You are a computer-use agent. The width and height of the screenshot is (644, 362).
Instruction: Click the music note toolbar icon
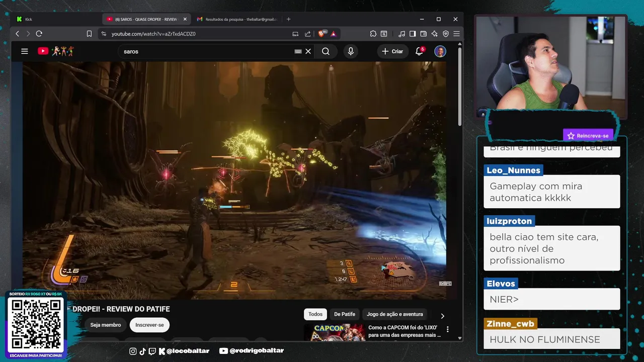401,34
